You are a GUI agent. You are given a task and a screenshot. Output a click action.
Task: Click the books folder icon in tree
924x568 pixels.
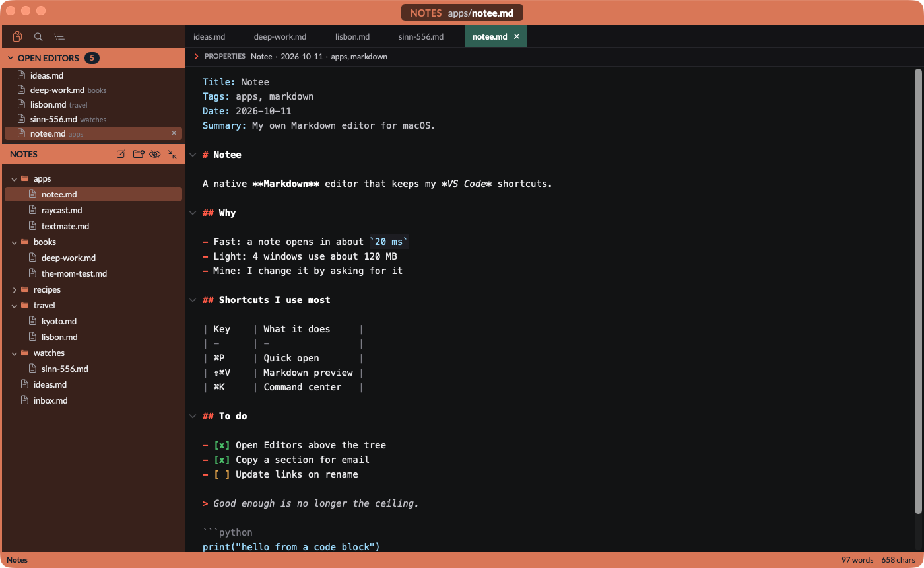(25, 242)
